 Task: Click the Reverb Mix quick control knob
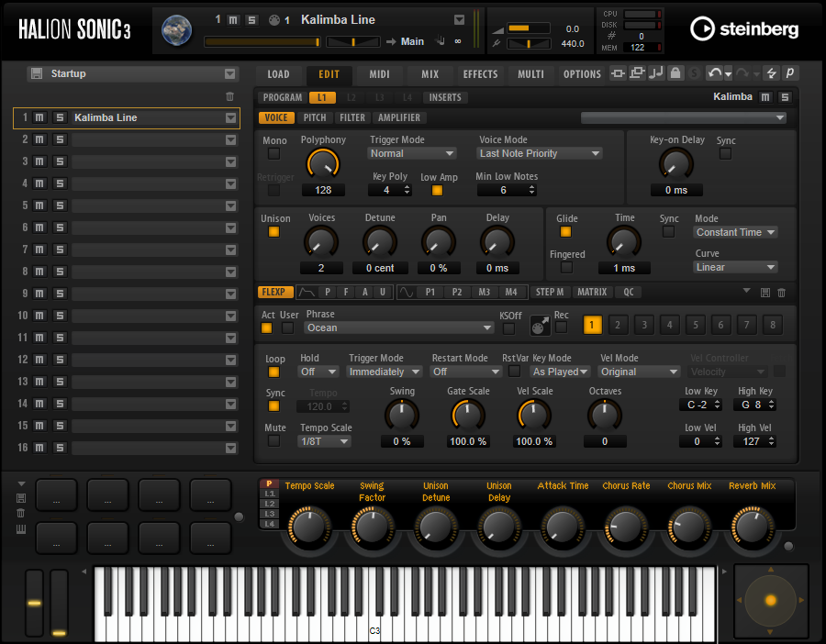(x=753, y=526)
